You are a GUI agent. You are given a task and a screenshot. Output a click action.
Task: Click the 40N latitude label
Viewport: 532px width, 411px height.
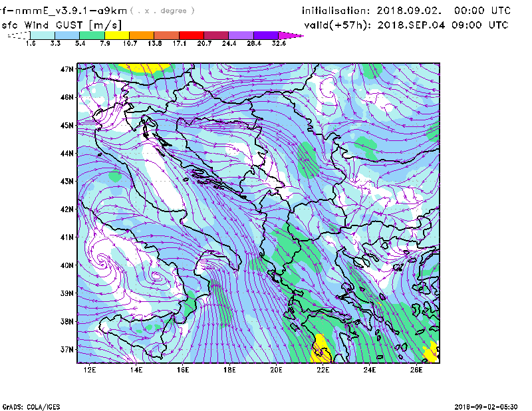pyautogui.click(x=67, y=265)
